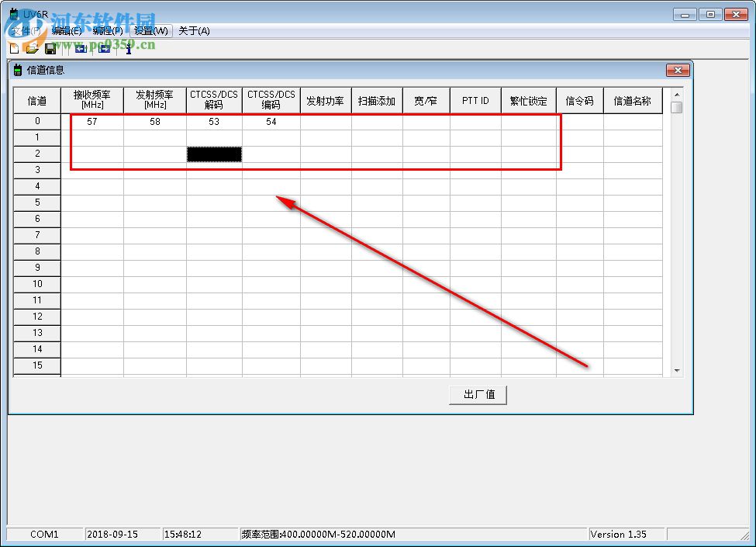This screenshot has height=547, width=756.
Task: Open a file using the folder icon
Action: click(x=32, y=48)
